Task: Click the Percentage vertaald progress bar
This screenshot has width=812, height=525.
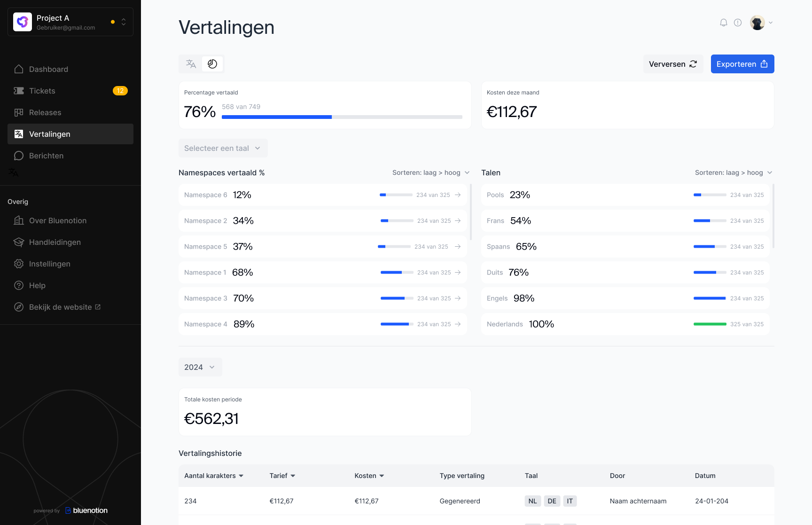Action: (x=342, y=117)
